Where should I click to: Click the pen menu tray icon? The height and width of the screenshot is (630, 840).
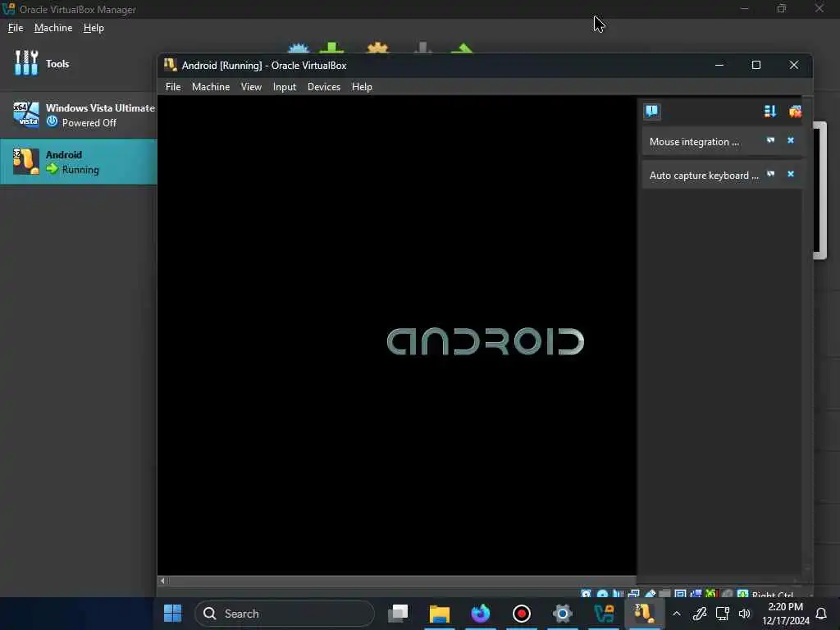click(700, 614)
